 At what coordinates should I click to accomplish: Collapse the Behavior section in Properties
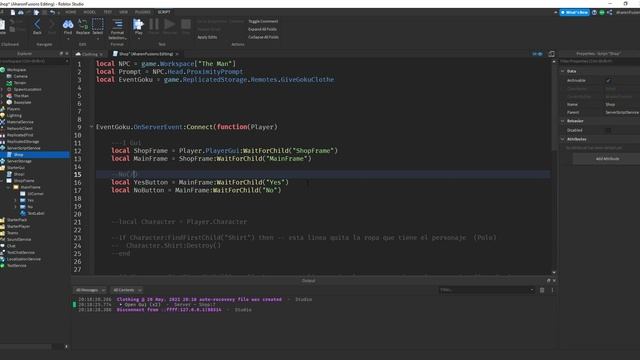563,121
